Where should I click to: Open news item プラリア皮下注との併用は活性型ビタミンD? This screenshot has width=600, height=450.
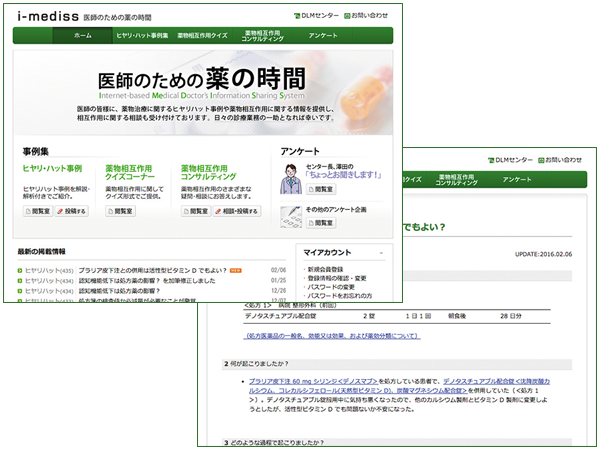point(153,271)
